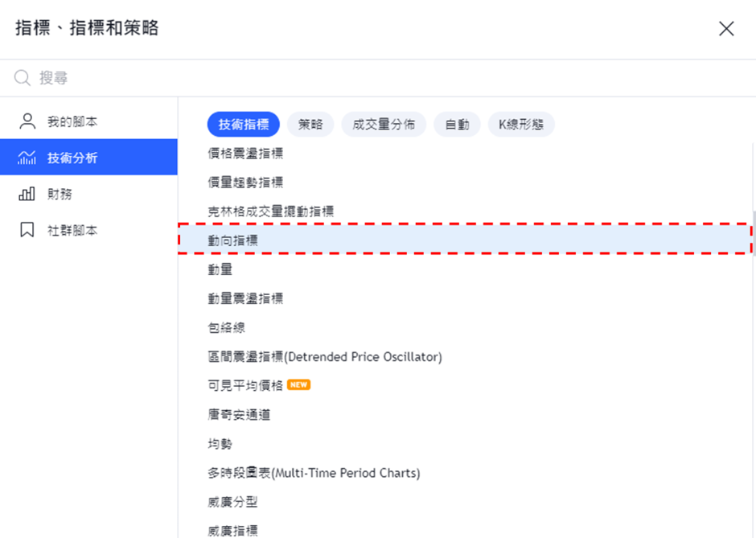Enable the 自動 filter chip
The width and height of the screenshot is (756, 538).
click(457, 124)
